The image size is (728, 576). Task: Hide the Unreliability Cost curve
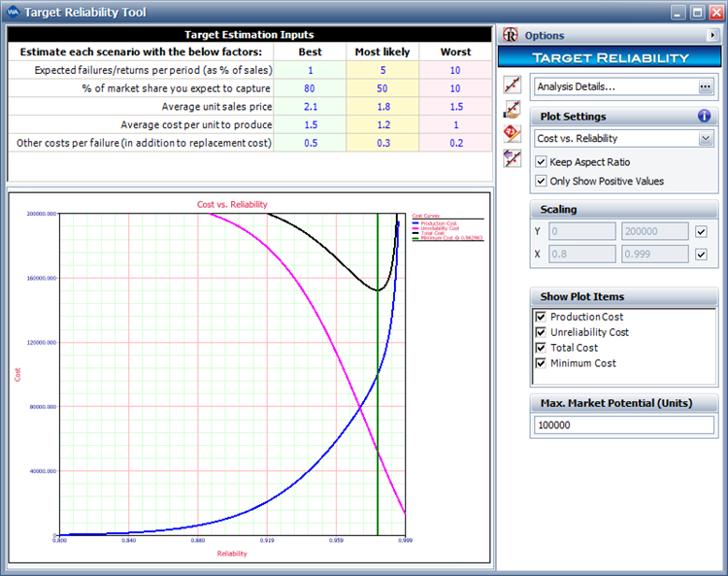542,332
